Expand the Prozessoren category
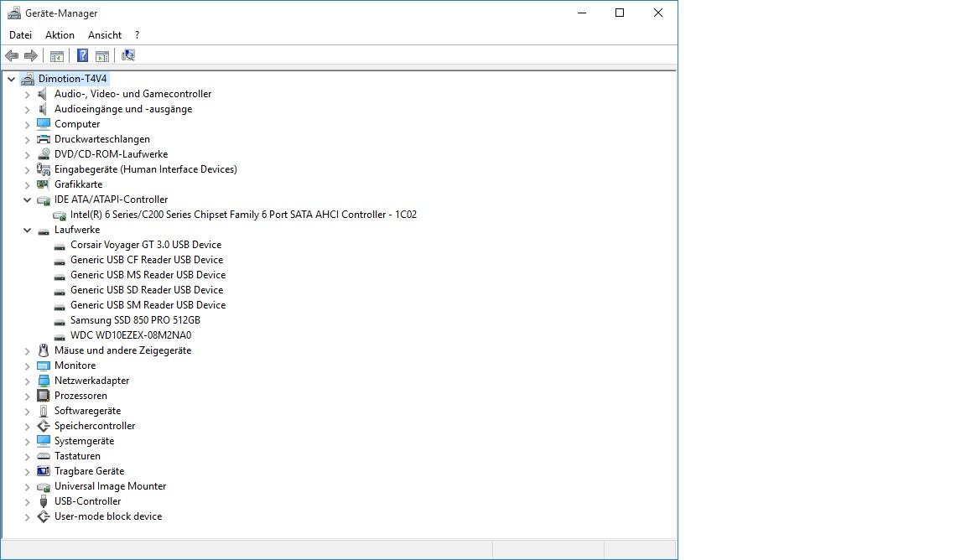 (x=27, y=397)
